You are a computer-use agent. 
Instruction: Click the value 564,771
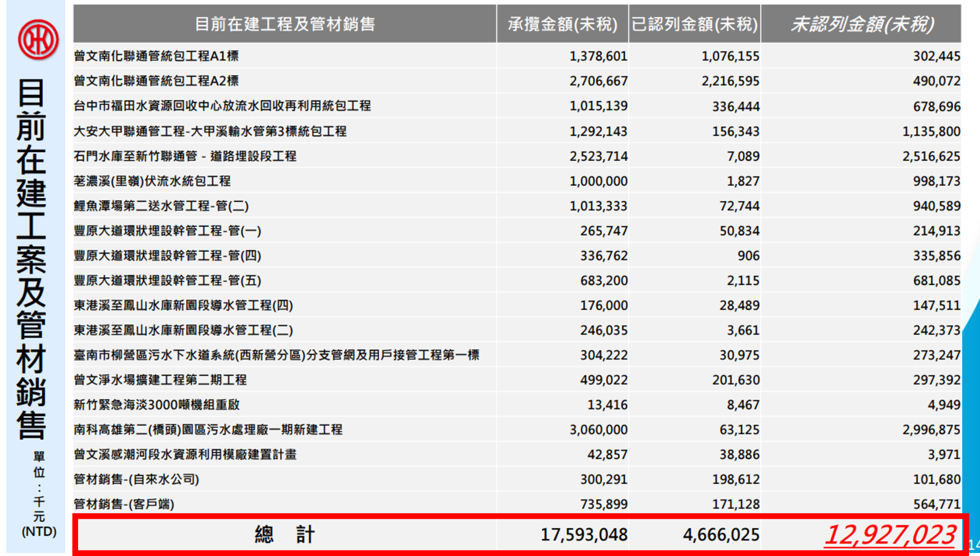tap(937, 504)
